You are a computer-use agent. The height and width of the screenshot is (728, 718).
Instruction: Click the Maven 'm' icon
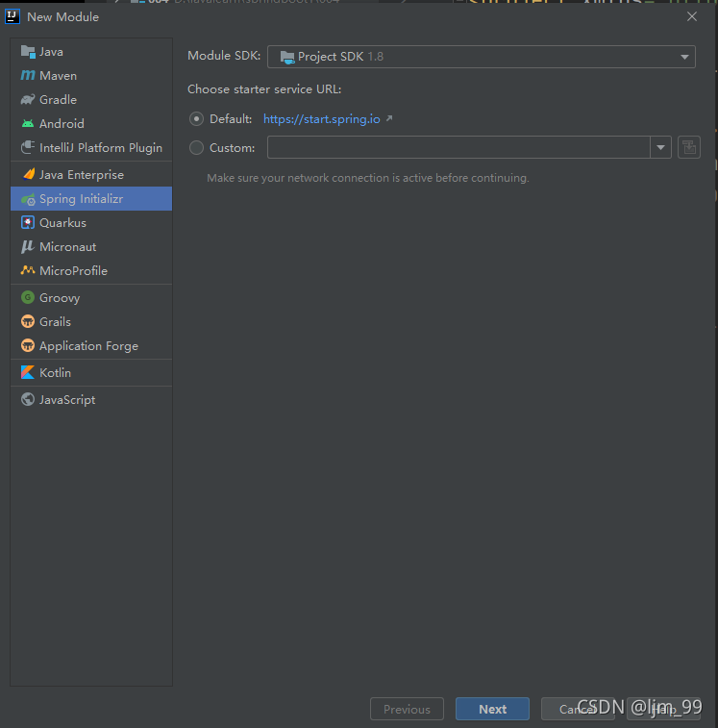pyautogui.click(x=28, y=75)
